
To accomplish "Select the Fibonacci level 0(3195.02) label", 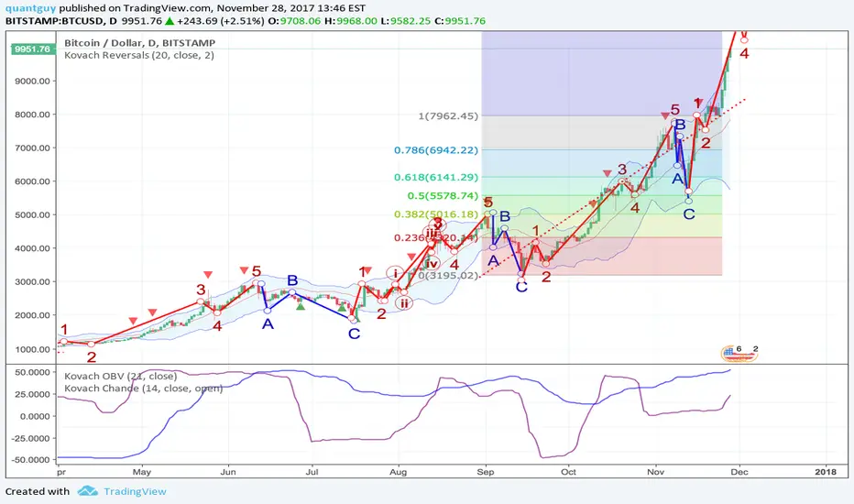I will [448, 275].
